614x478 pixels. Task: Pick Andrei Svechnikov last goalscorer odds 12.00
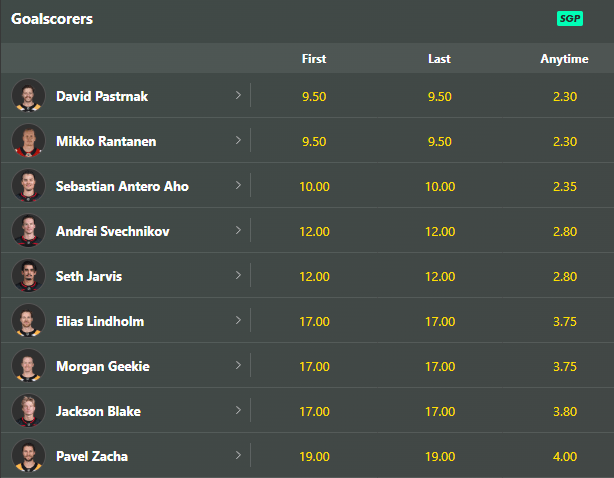click(439, 231)
